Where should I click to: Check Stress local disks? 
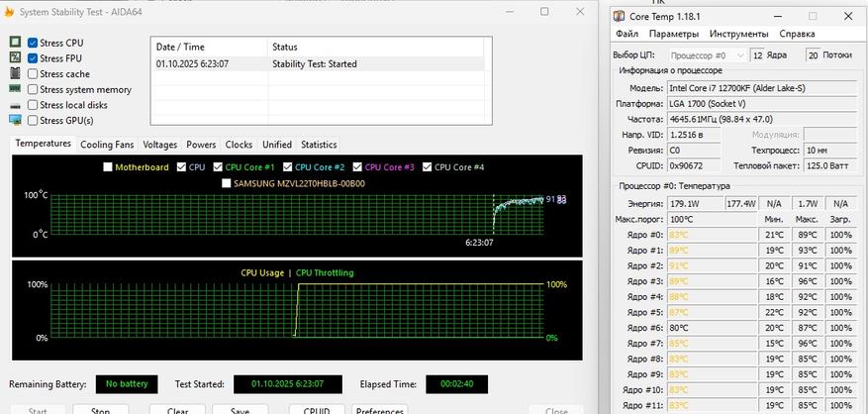[33, 105]
